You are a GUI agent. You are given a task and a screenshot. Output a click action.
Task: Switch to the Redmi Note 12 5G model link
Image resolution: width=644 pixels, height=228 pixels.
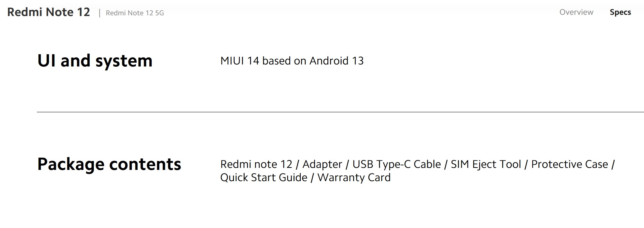click(x=135, y=13)
